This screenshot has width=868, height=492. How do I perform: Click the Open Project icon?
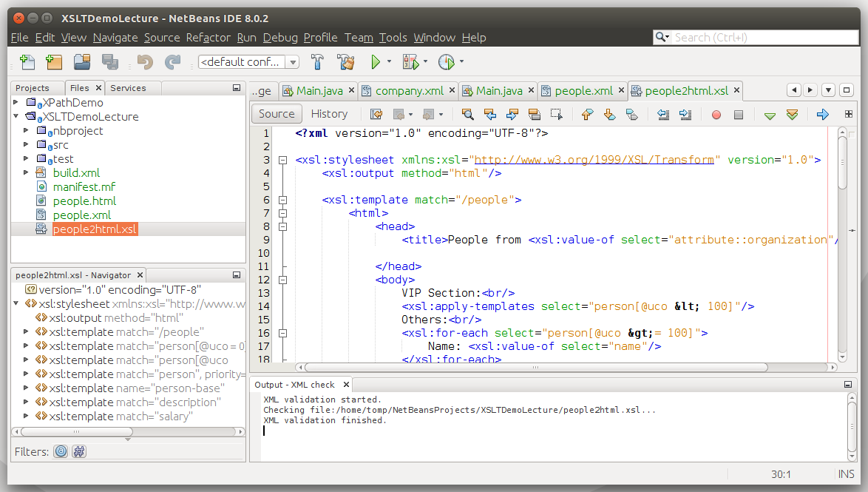(x=82, y=61)
